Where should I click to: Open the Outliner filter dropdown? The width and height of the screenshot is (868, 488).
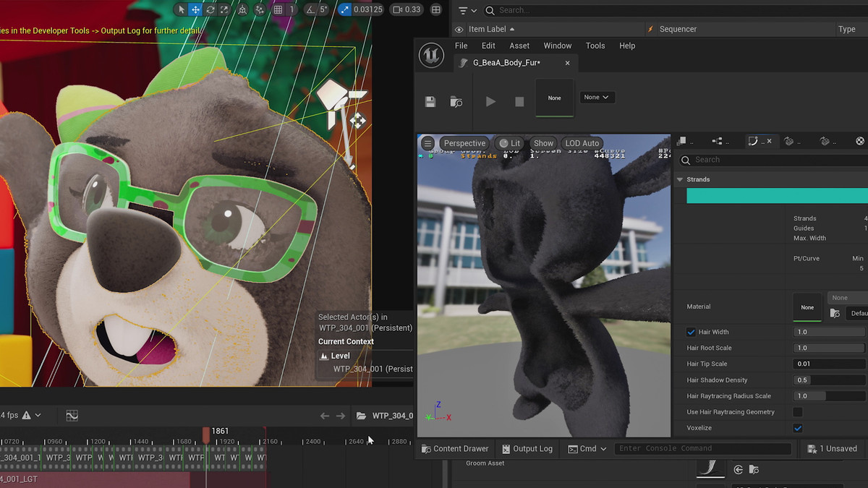[467, 10]
